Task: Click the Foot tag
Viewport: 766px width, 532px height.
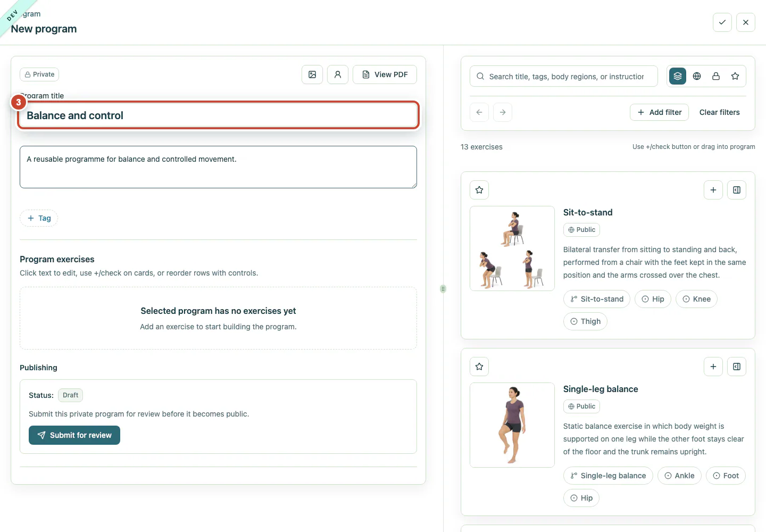Action: pos(726,476)
